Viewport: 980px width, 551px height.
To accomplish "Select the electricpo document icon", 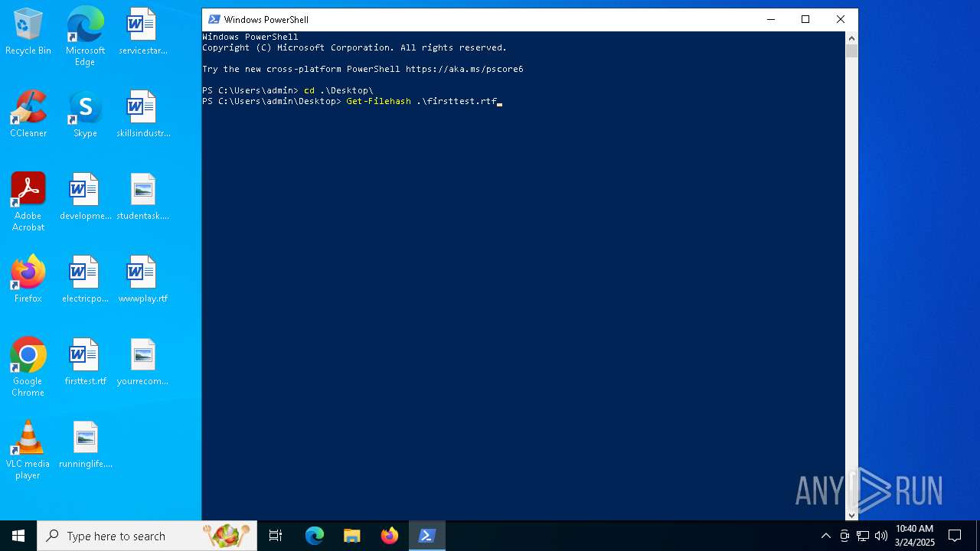I will pyautogui.click(x=85, y=279).
